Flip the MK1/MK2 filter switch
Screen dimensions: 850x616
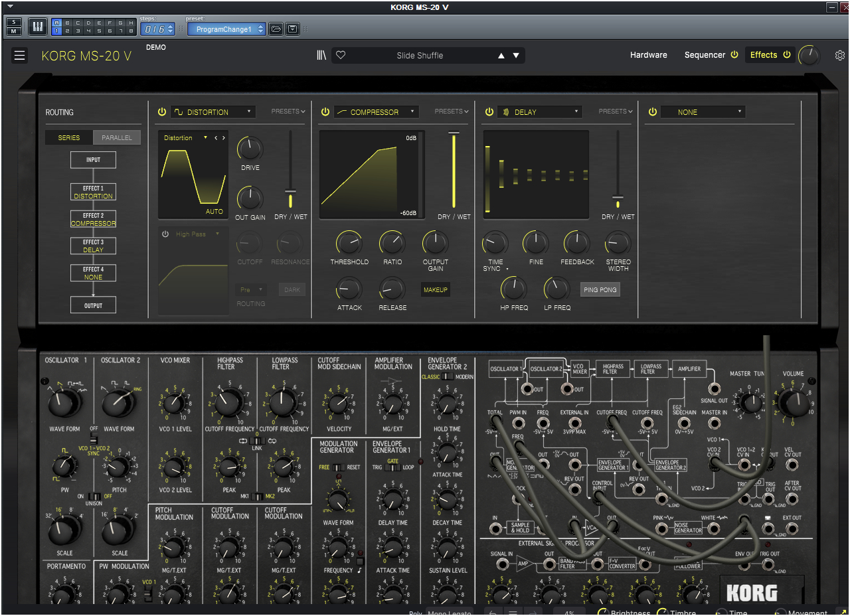click(x=258, y=497)
